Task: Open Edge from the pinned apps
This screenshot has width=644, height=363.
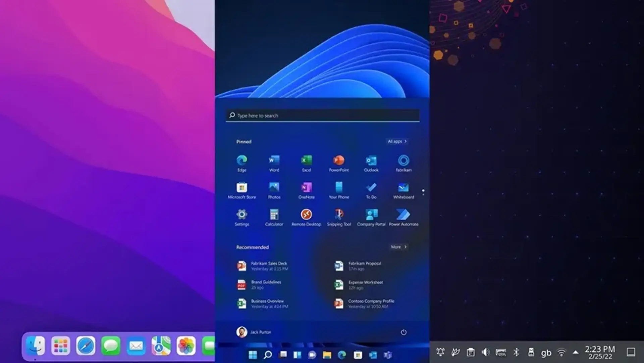Action: [x=241, y=163]
